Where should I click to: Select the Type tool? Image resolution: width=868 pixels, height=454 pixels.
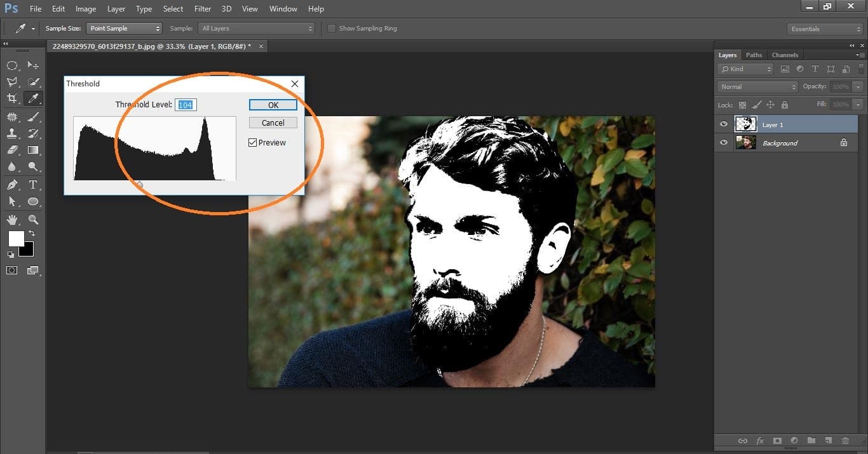coord(33,184)
